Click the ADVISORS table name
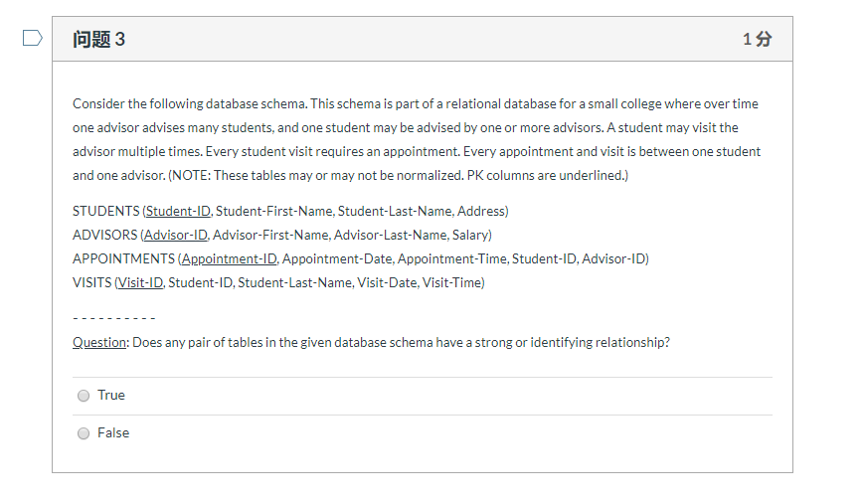The height and width of the screenshot is (504, 863). [104, 235]
